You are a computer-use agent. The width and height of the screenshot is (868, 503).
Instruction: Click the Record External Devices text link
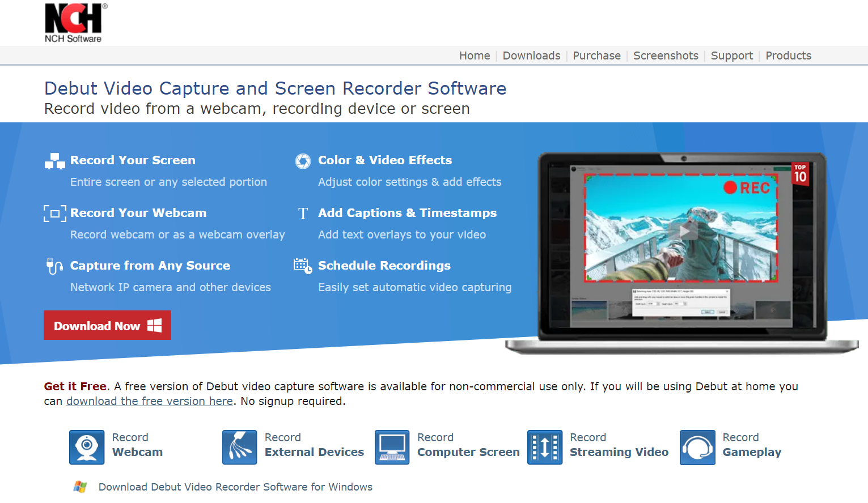314,445
